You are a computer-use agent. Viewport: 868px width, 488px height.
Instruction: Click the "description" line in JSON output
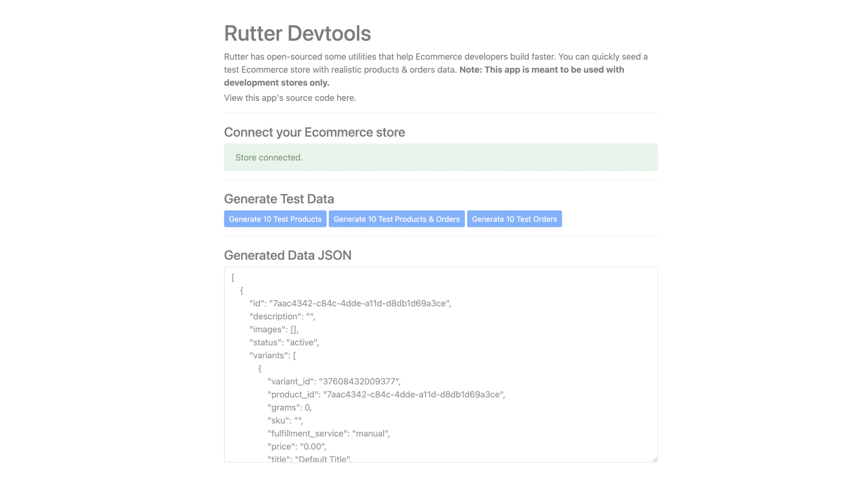(282, 317)
